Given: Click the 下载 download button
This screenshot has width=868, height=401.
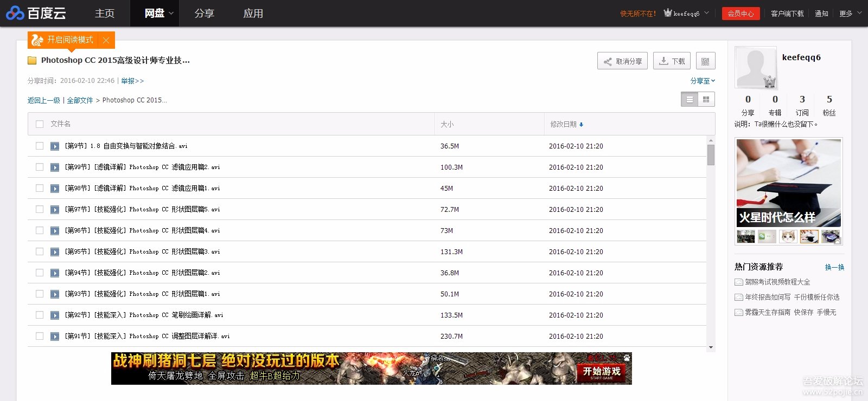Looking at the screenshot, I should click(x=672, y=61).
